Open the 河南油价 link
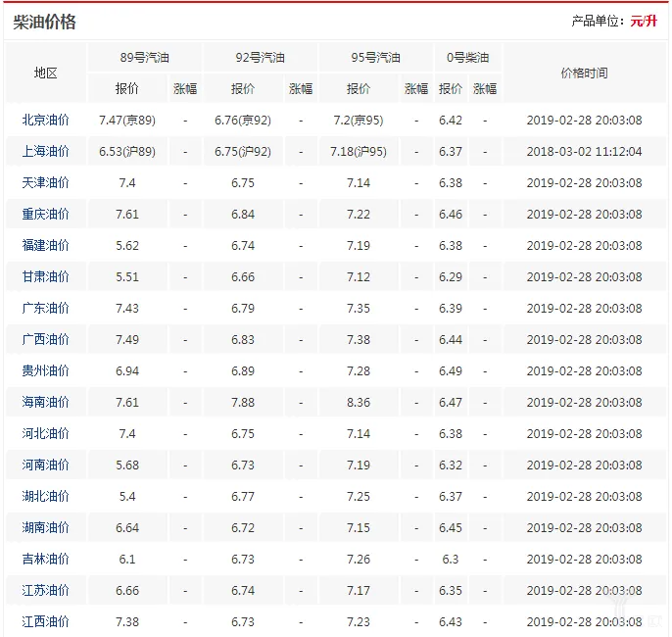Viewport: 672px width, 637px height. click(45, 465)
